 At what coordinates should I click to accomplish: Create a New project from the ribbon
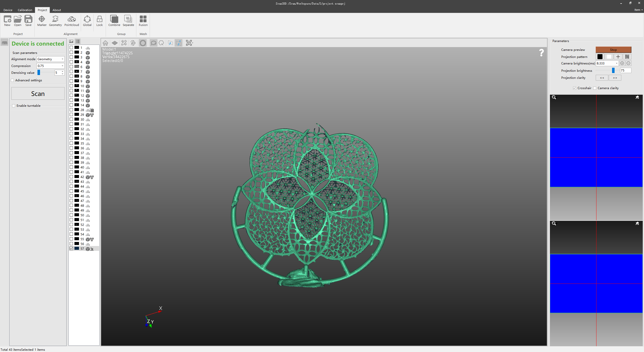coord(7,21)
